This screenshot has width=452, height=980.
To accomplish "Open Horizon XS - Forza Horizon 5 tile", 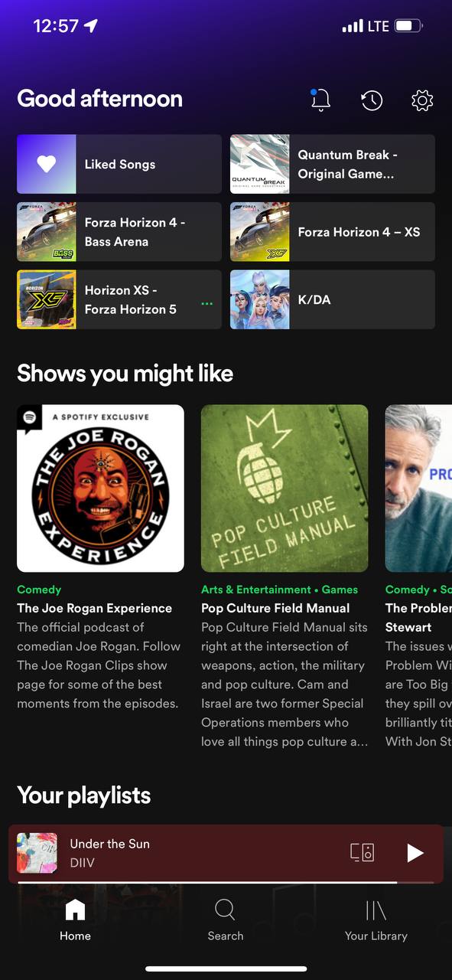I will [x=119, y=299].
